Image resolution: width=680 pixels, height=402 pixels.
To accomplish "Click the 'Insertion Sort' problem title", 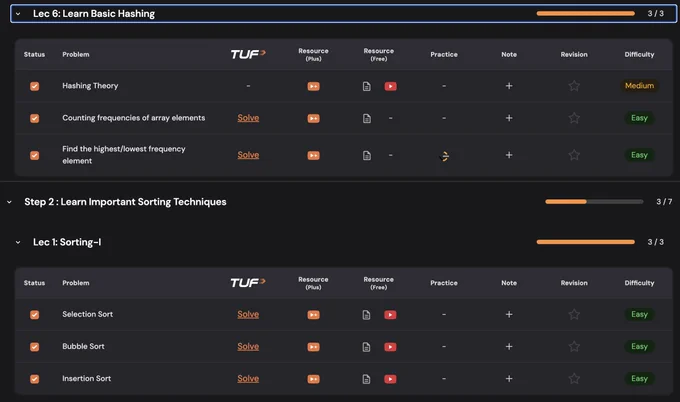I will [87, 379].
